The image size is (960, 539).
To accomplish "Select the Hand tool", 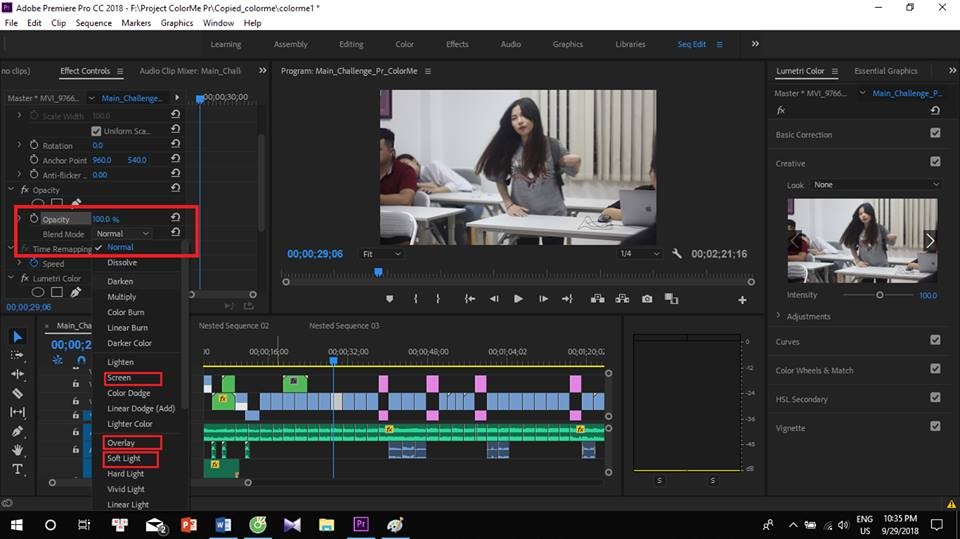I will (18, 450).
